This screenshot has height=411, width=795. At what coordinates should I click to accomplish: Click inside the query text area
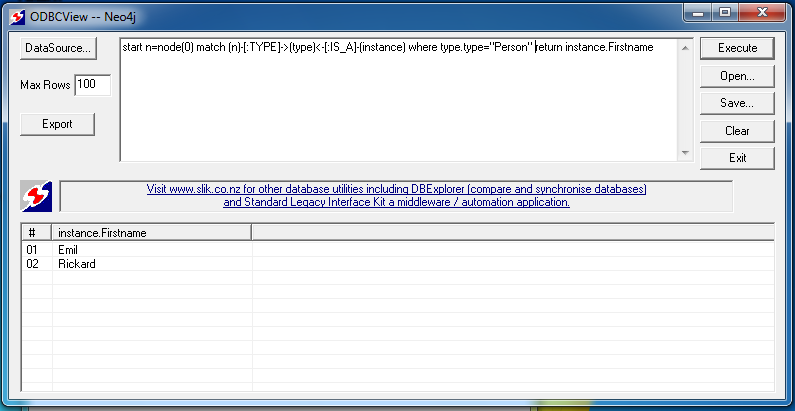(x=399, y=100)
